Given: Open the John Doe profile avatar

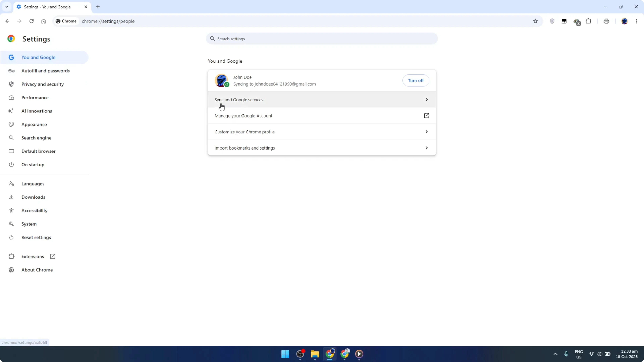Looking at the screenshot, I should (222, 80).
